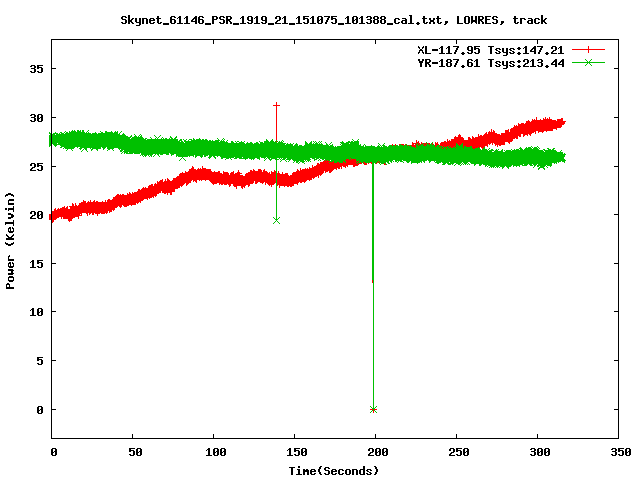
Task: Pick the green outlier marker near 19 Kelvin
Action: pos(276,219)
